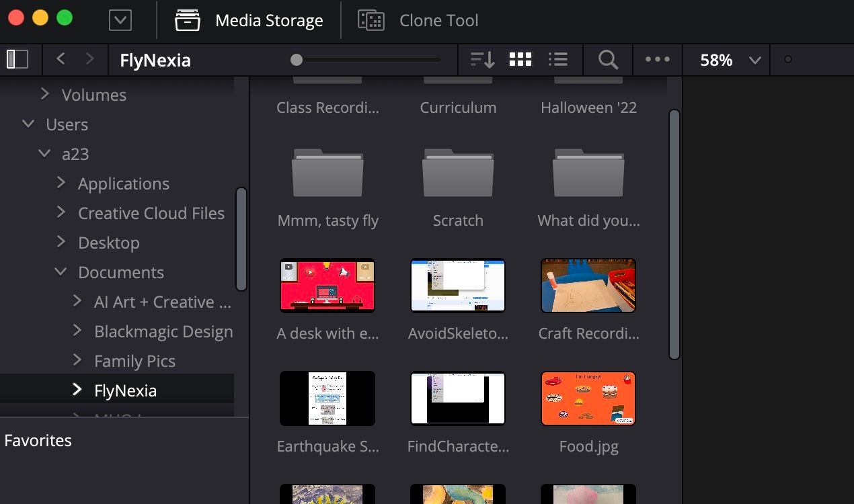Select the Food.jpg thumbnail
Image resolution: width=854 pixels, height=504 pixels.
(x=588, y=398)
